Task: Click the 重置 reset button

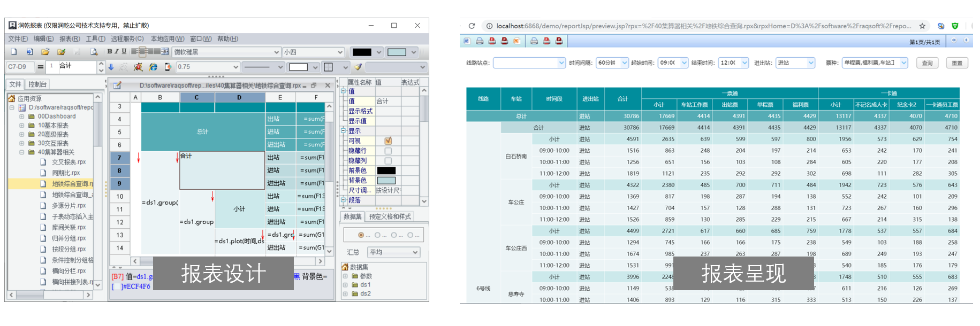Action: tap(957, 63)
